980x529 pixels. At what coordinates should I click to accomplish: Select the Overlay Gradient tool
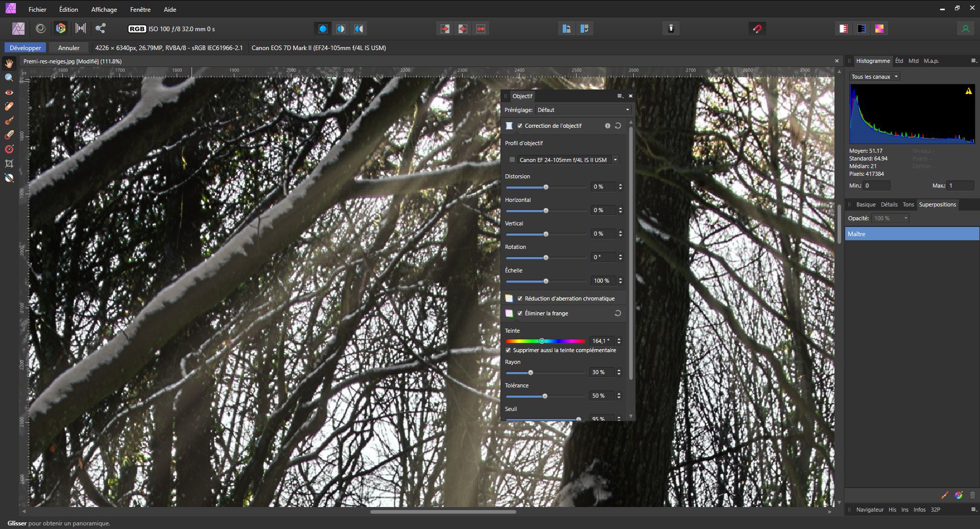pos(9,149)
